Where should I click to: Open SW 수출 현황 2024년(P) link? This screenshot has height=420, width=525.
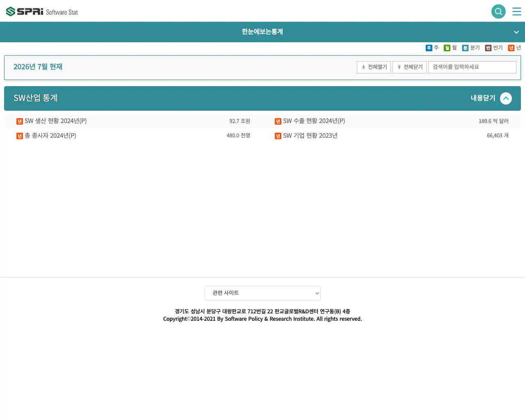[314, 121]
